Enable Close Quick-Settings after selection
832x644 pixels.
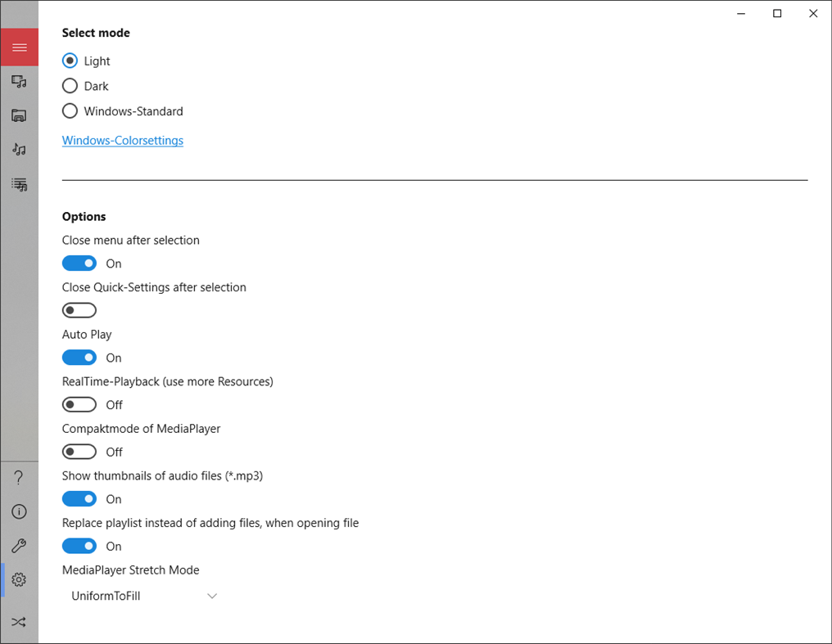pyautogui.click(x=79, y=310)
